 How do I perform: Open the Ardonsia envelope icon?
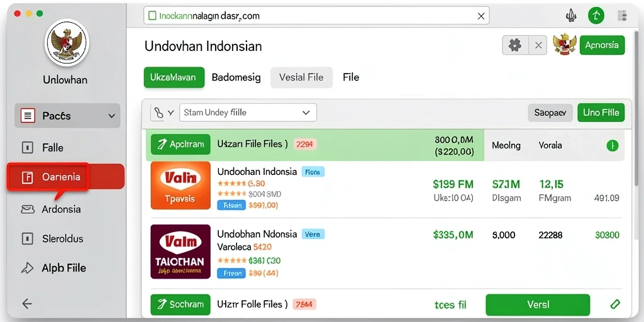pos(27,209)
